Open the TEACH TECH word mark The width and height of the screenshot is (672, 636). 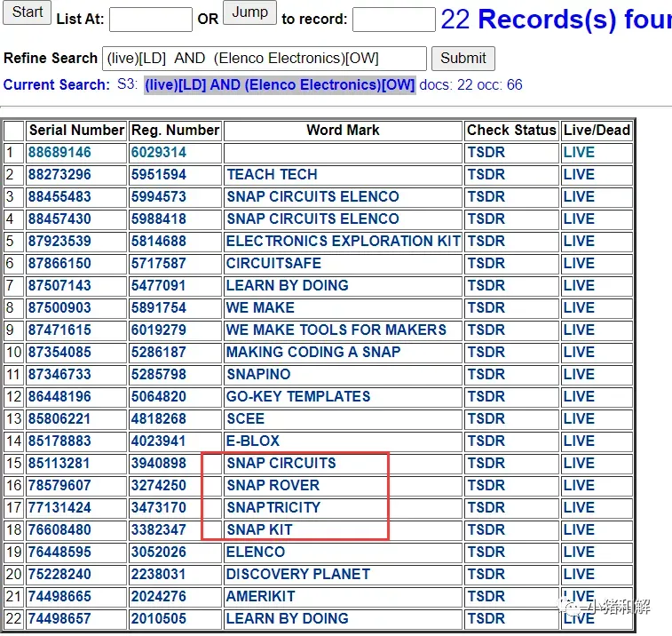pyautogui.click(x=273, y=175)
